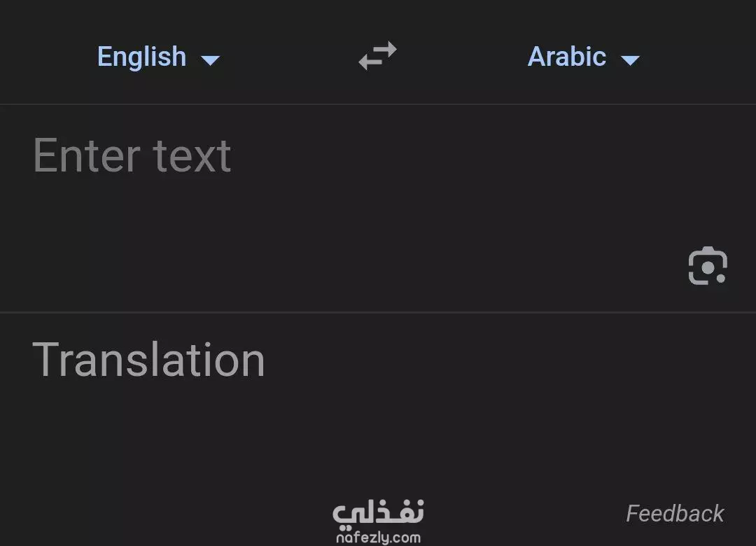Click the word "English" in the header
The width and height of the screenshot is (756, 546).
141,57
